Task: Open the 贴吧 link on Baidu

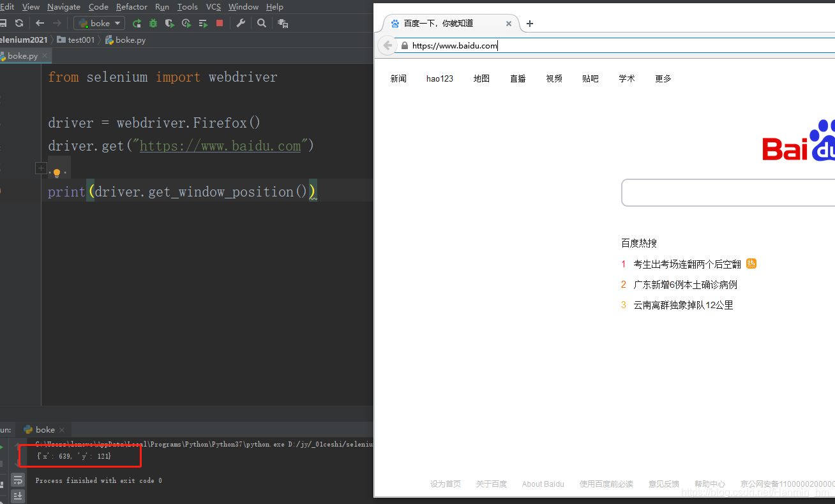Action: click(591, 78)
